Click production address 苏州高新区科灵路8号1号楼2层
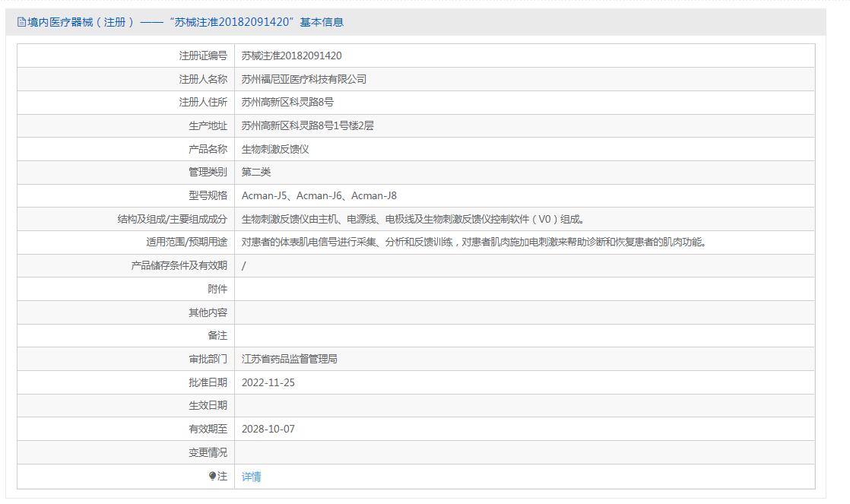The width and height of the screenshot is (850, 504). click(x=307, y=125)
